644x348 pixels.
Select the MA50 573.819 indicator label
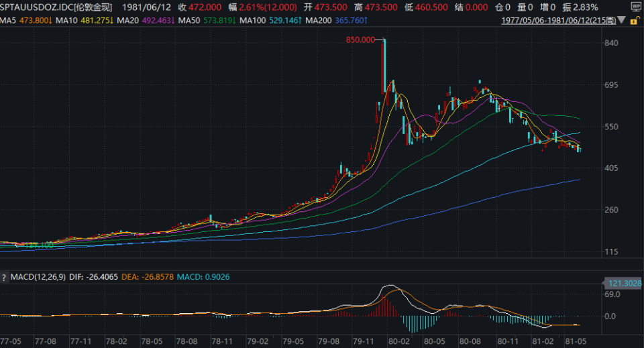(207, 20)
